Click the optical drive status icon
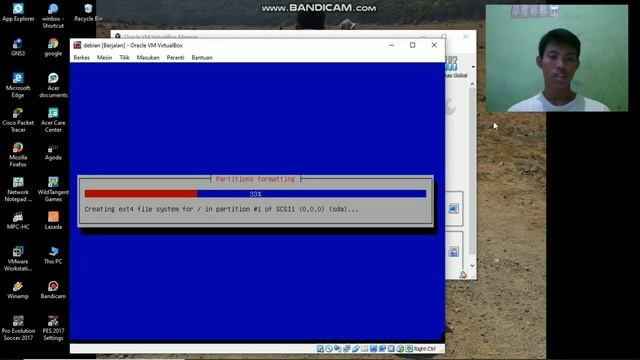640x360 pixels. click(x=329, y=349)
